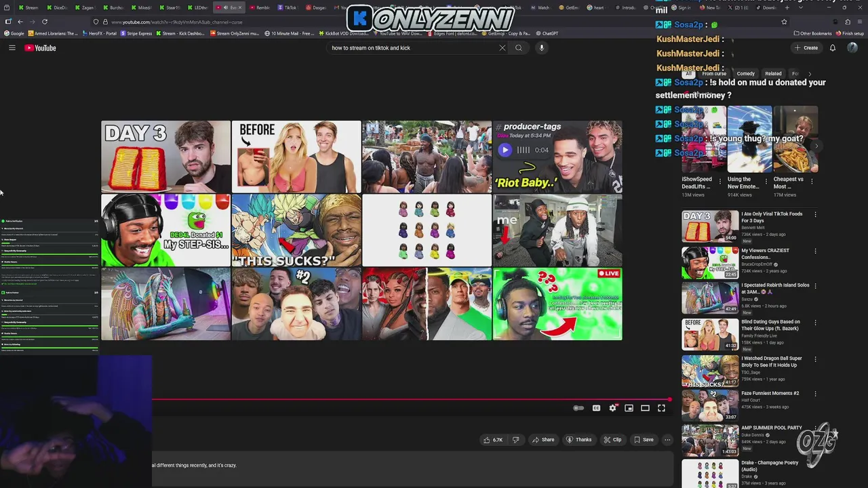This screenshot has height=488, width=868.
Task: Open options for 'I Spectated Rebirth Island Solos'
Action: [815, 286]
